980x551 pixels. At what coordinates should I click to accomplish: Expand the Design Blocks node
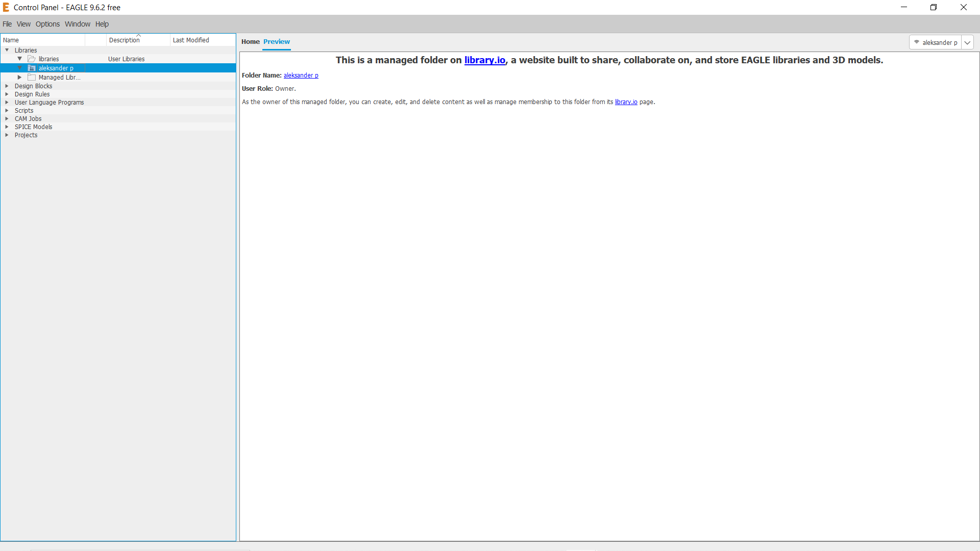point(7,86)
